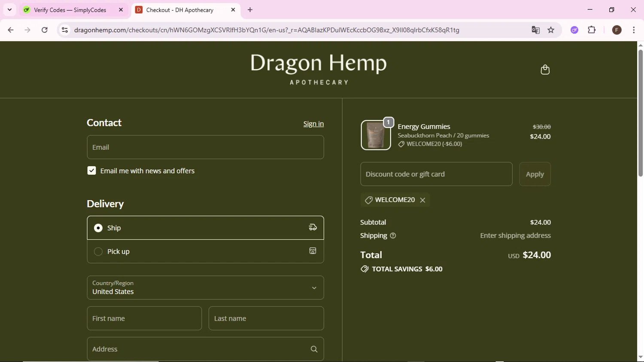Toggle Email me with news and offers
Viewport: 644px width, 362px height.
pos(91,170)
